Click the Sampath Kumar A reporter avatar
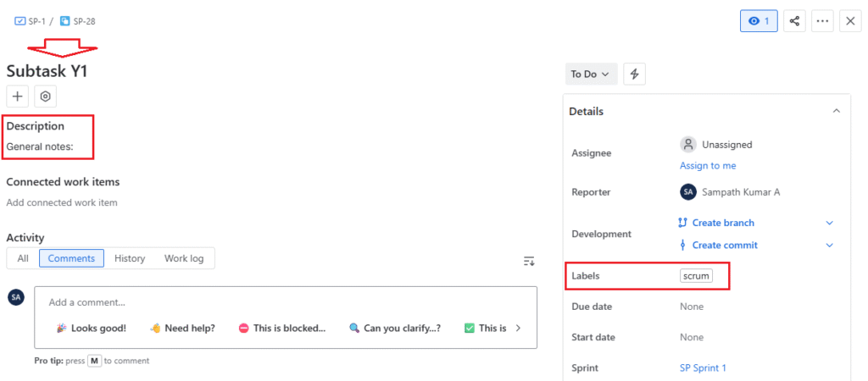Viewport: 868px width, 381px height. click(688, 192)
